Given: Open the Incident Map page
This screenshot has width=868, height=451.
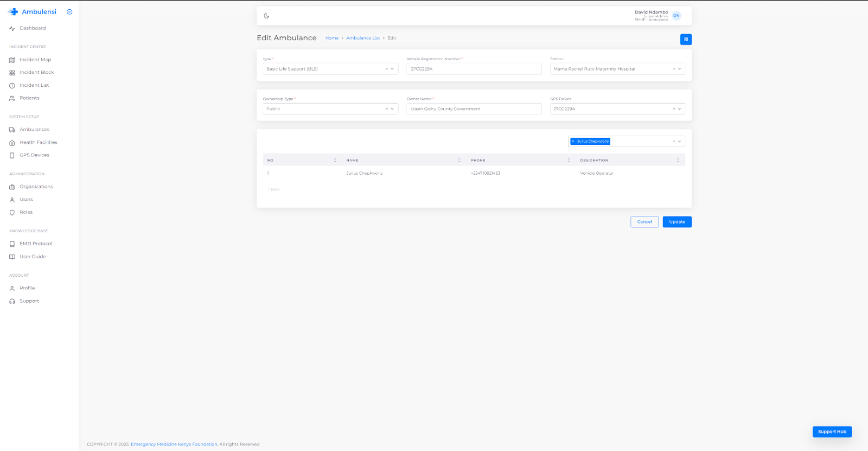Looking at the screenshot, I should pyautogui.click(x=35, y=60).
